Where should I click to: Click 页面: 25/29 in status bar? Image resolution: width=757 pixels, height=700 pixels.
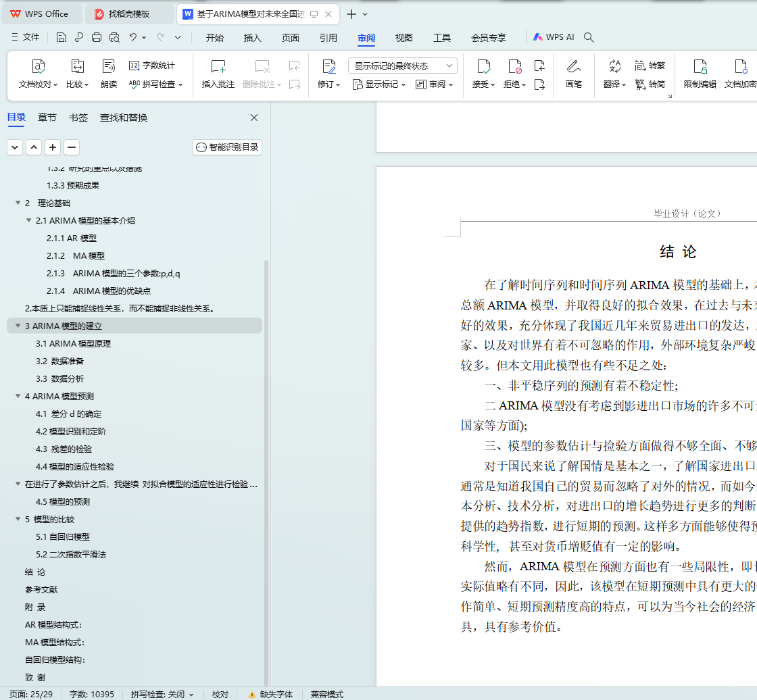(31, 694)
